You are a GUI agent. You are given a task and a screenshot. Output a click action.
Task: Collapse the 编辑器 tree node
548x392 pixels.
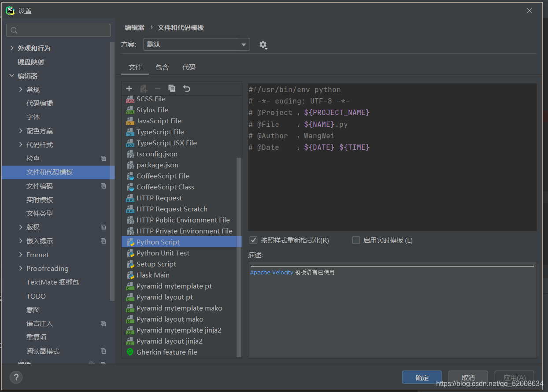(12, 76)
